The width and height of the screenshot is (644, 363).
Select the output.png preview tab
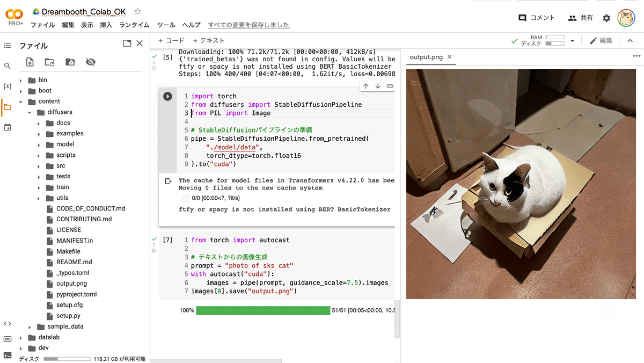point(426,57)
